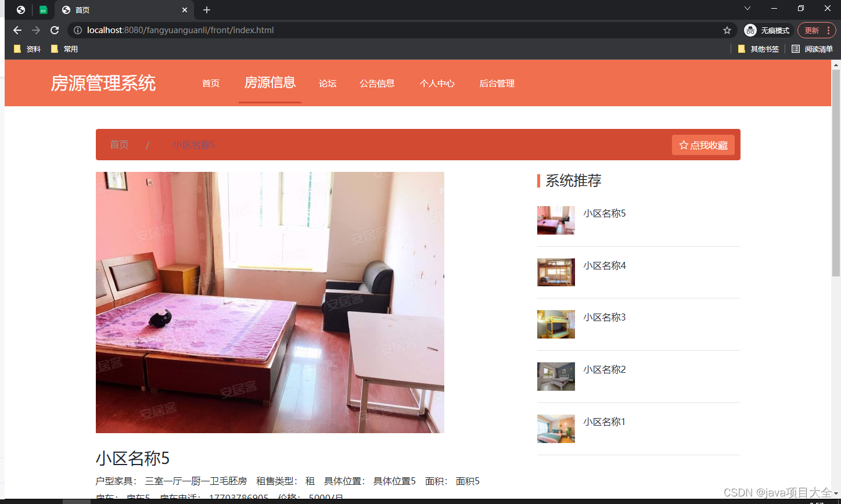The image size is (841, 504).
Task: Select 房源信息 navigation item
Action: click(x=270, y=82)
